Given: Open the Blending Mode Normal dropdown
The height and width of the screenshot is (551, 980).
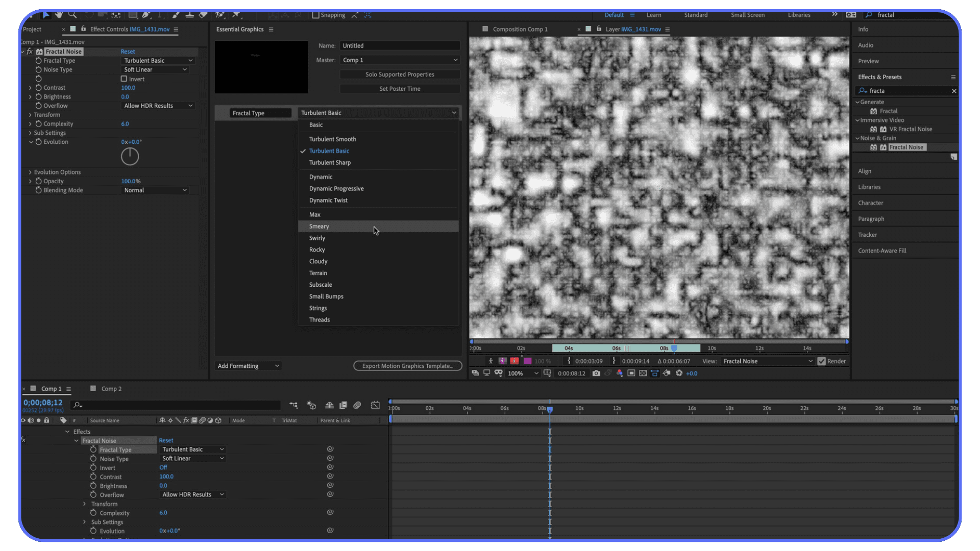Looking at the screenshot, I should tap(155, 190).
